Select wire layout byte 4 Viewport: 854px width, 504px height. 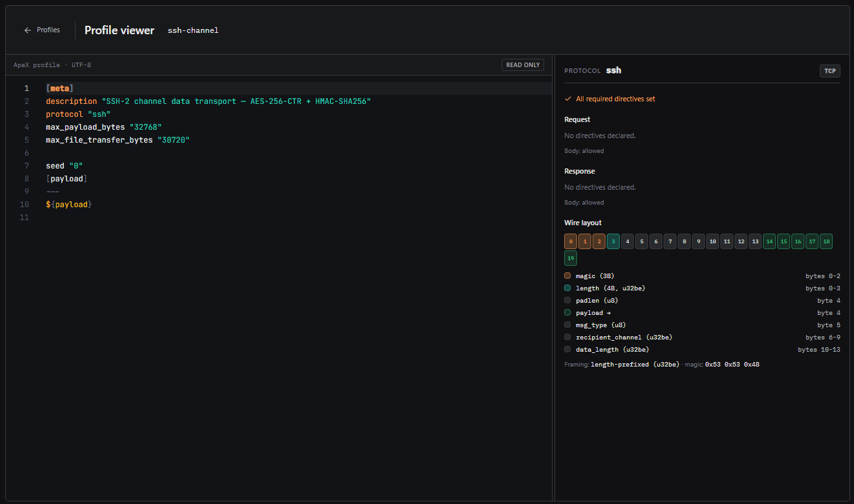pos(627,241)
